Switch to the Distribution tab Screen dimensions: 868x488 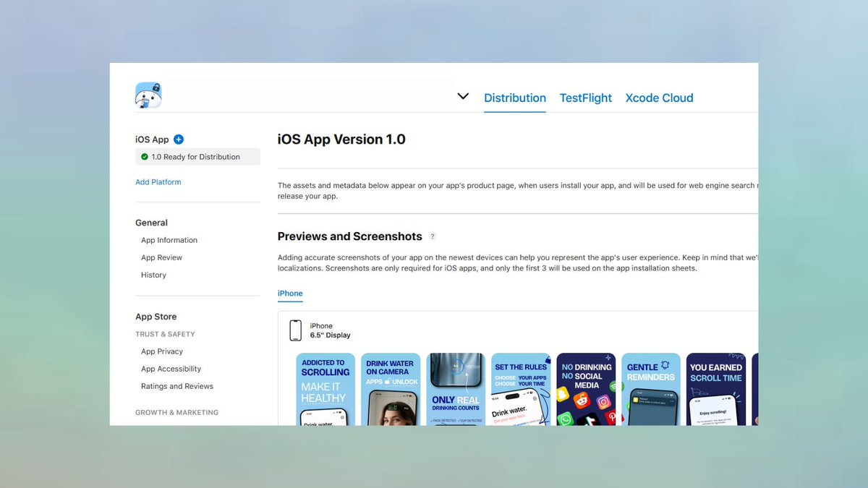(515, 98)
